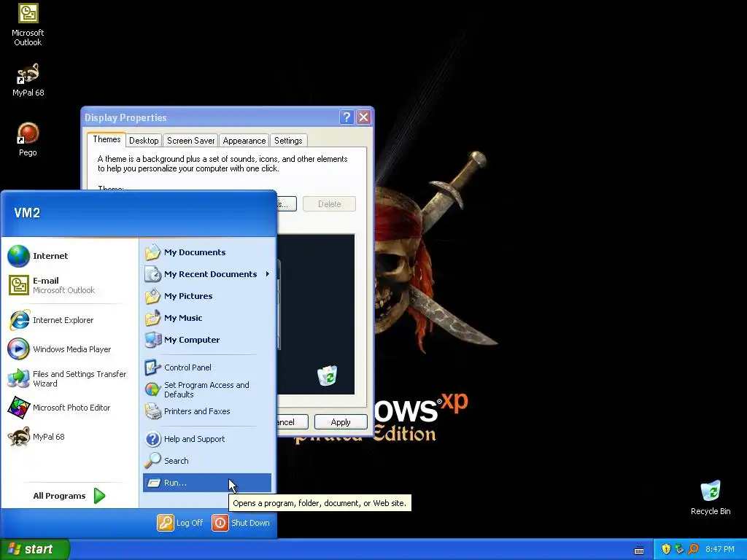Screen dimensions: 747x560
Task: Open Microsoft Outlook desktop shortcut
Action: click(x=28, y=25)
